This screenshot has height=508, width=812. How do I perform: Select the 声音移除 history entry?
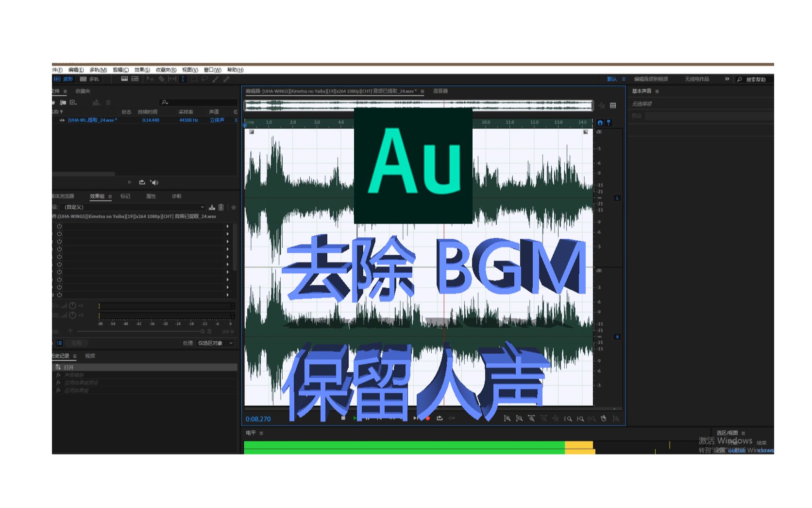click(x=145, y=375)
